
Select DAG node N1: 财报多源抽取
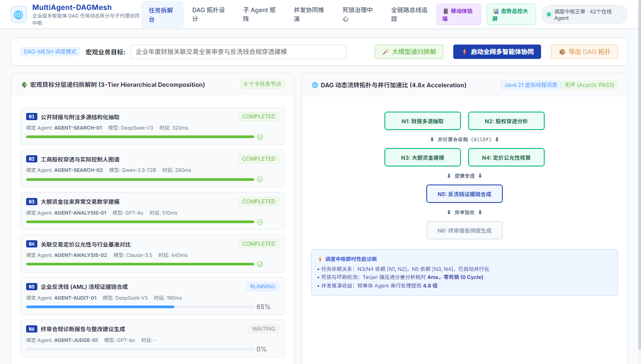[x=423, y=121]
